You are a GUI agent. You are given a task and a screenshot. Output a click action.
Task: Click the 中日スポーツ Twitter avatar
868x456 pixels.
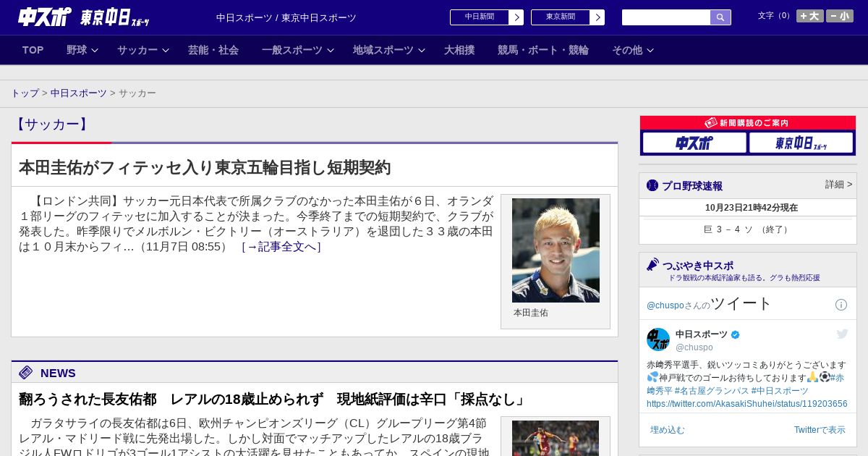pos(658,339)
